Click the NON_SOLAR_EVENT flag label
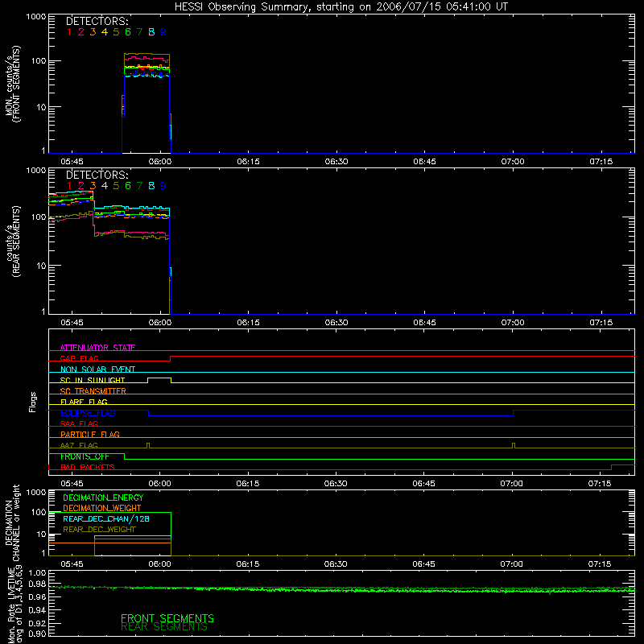The height and width of the screenshot is (644, 644). 97,369
